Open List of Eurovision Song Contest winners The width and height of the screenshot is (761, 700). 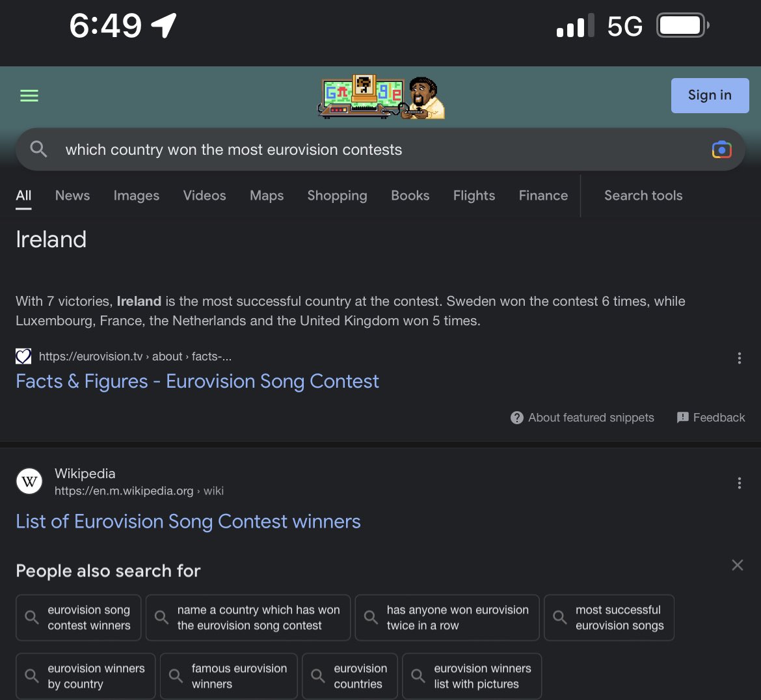coord(188,521)
